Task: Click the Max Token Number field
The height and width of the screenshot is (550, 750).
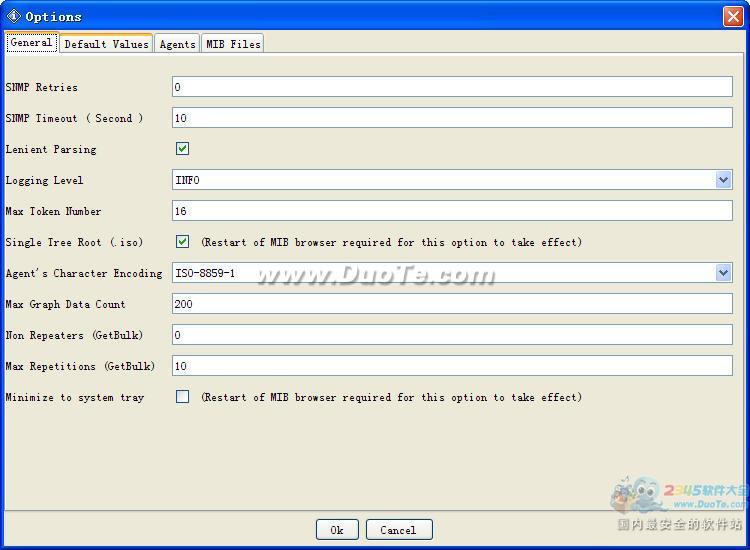Action: (452, 210)
